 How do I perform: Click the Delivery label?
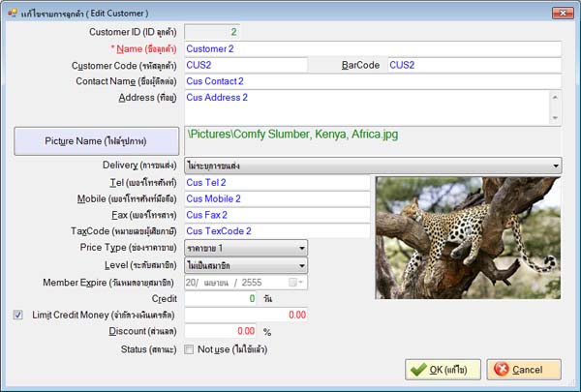139,166
